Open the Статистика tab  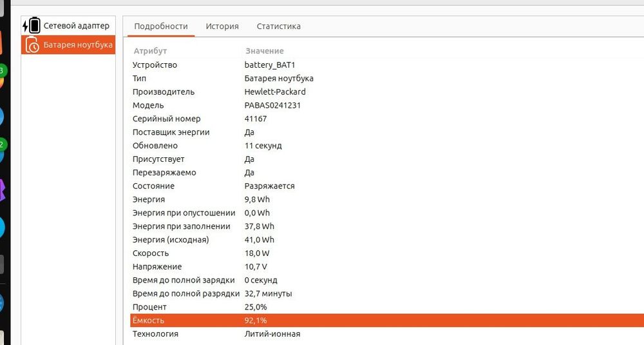(x=278, y=26)
